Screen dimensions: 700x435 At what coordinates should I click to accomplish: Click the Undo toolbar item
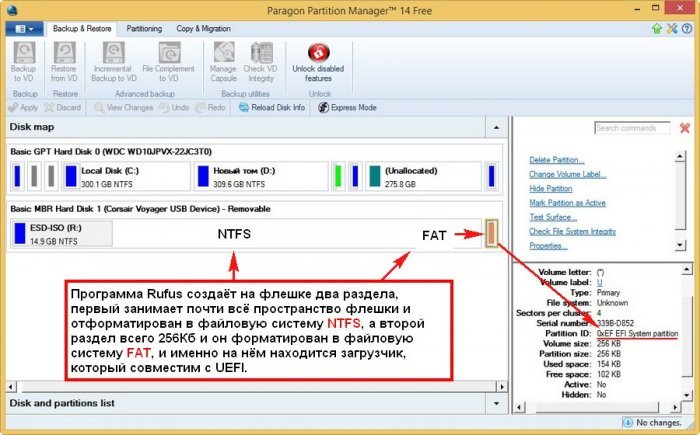pyautogui.click(x=175, y=108)
